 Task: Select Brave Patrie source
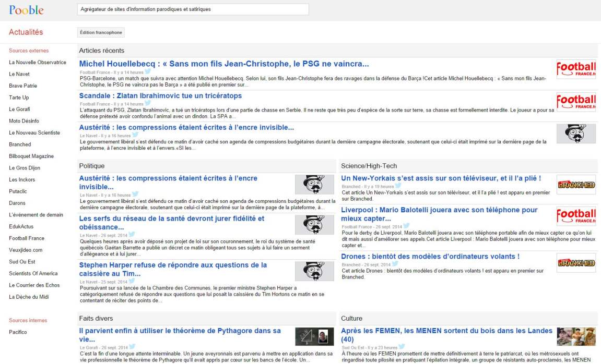[x=23, y=86]
